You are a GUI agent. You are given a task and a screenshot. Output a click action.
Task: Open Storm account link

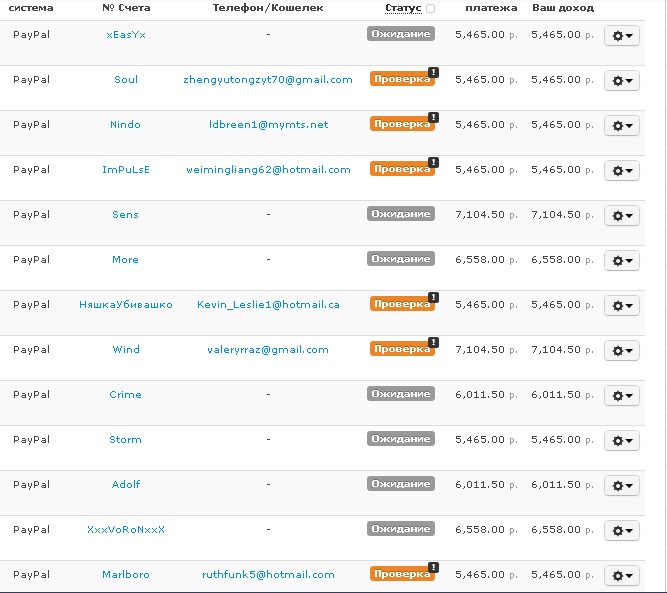pos(125,440)
